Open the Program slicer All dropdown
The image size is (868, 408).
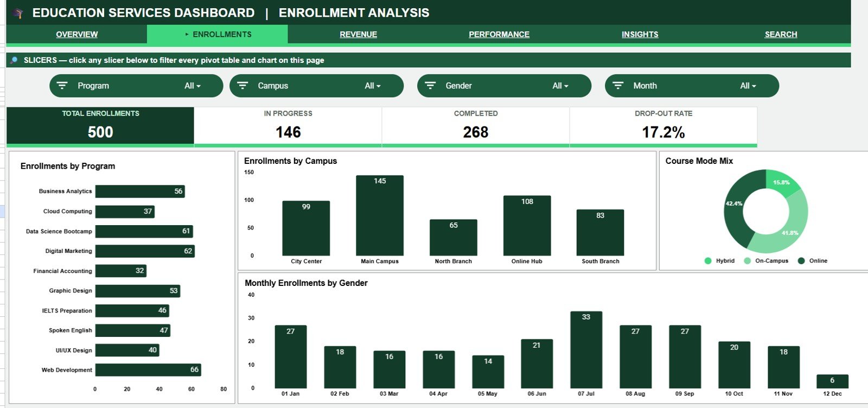click(x=193, y=86)
